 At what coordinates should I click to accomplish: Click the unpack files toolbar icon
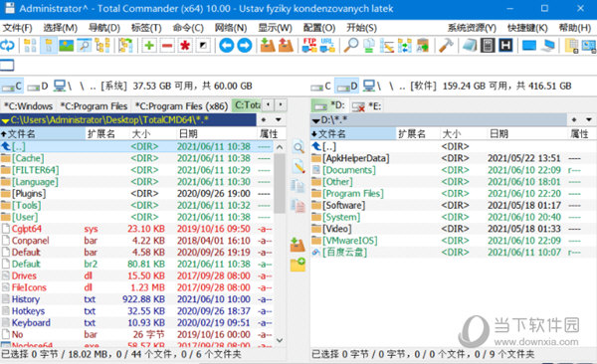pyautogui.click(x=286, y=46)
